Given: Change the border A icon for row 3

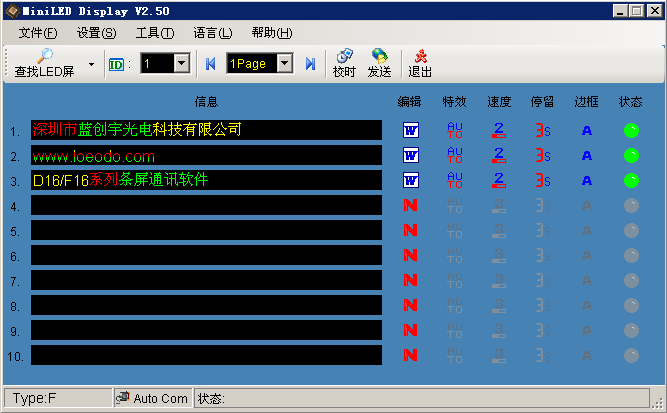Looking at the screenshot, I should click(587, 181).
